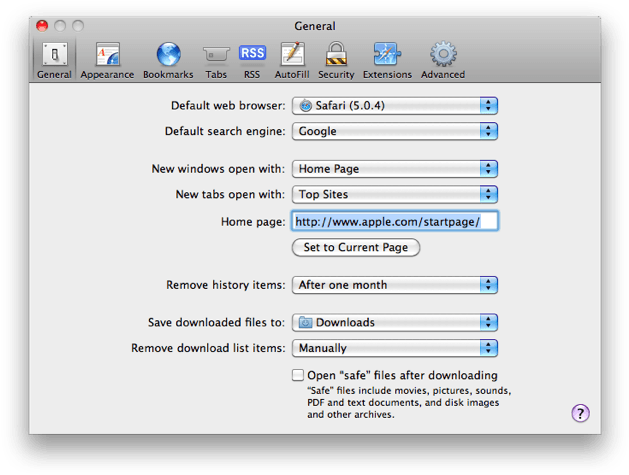
Task: Click the purple help question mark button
Action: coord(580,413)
